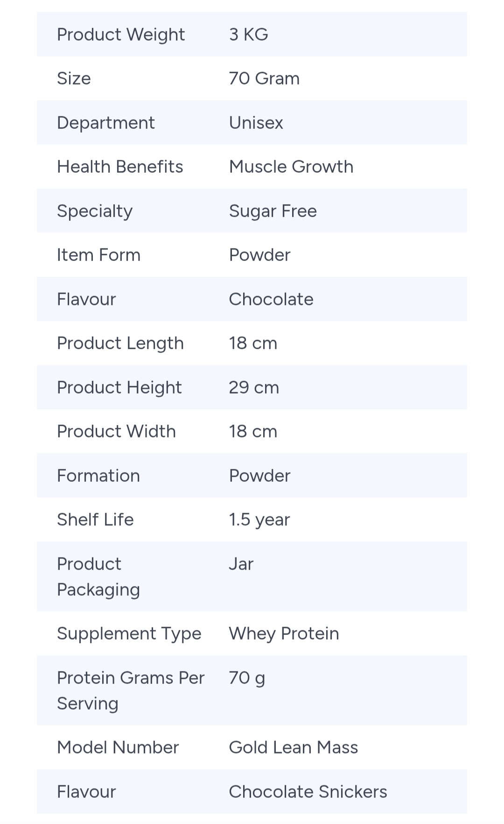Click the Muscle Growth value

(x=291, y=167)
